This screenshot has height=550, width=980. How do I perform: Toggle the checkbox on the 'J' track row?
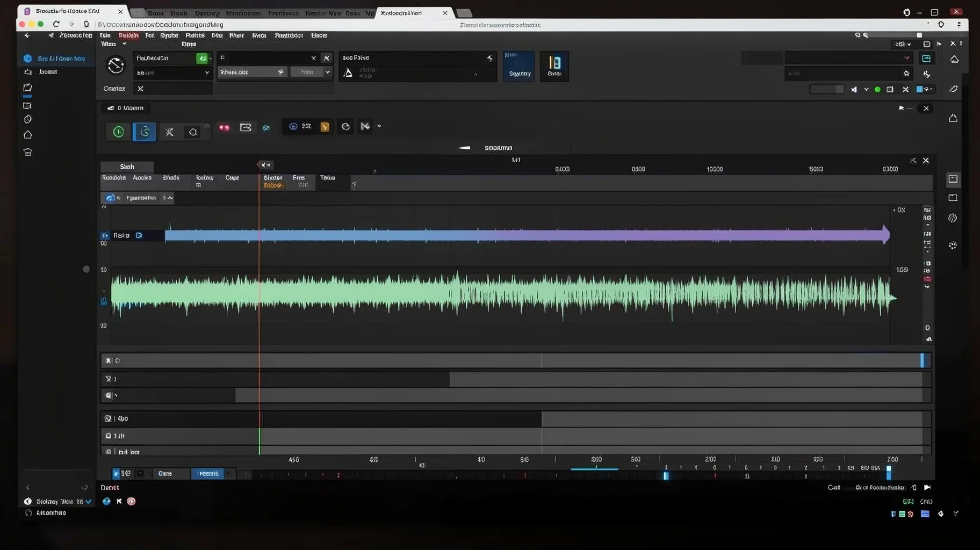coord(108,379)
